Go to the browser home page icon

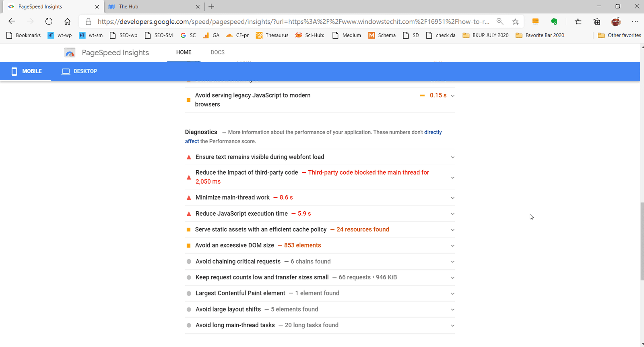67,22
